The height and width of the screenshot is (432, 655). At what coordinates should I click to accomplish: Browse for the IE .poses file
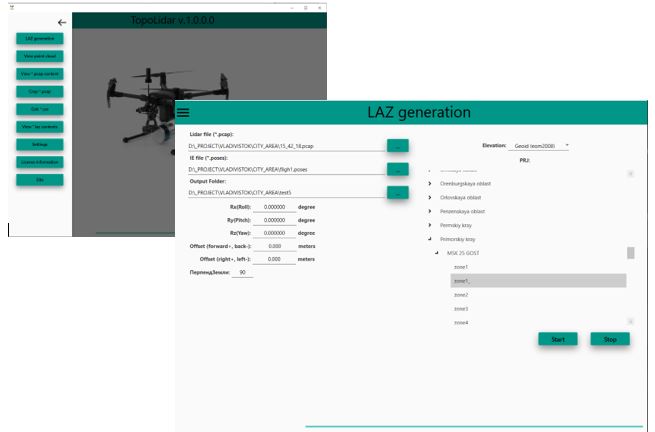click(x=398, y=170)
